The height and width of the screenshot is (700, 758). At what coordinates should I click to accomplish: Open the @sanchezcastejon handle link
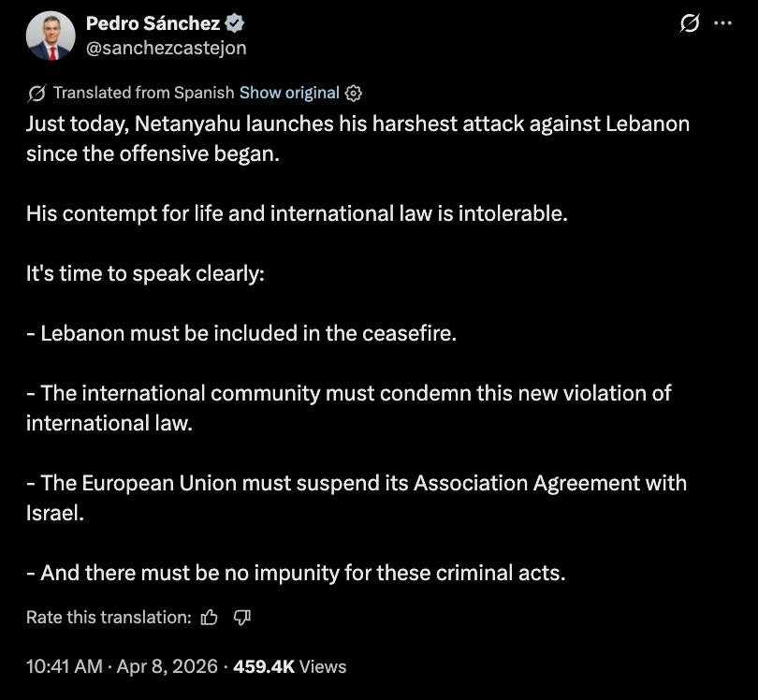[166, 48]
